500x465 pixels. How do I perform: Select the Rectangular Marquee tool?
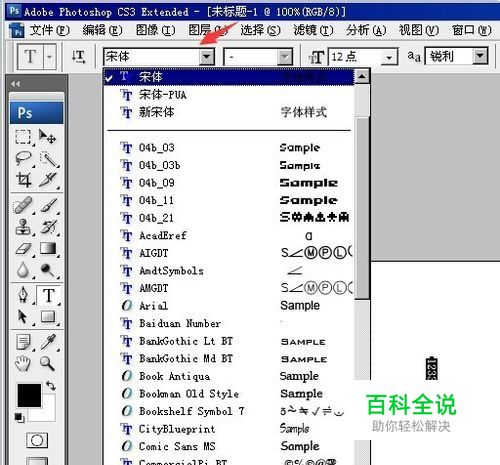pos(23,137)
